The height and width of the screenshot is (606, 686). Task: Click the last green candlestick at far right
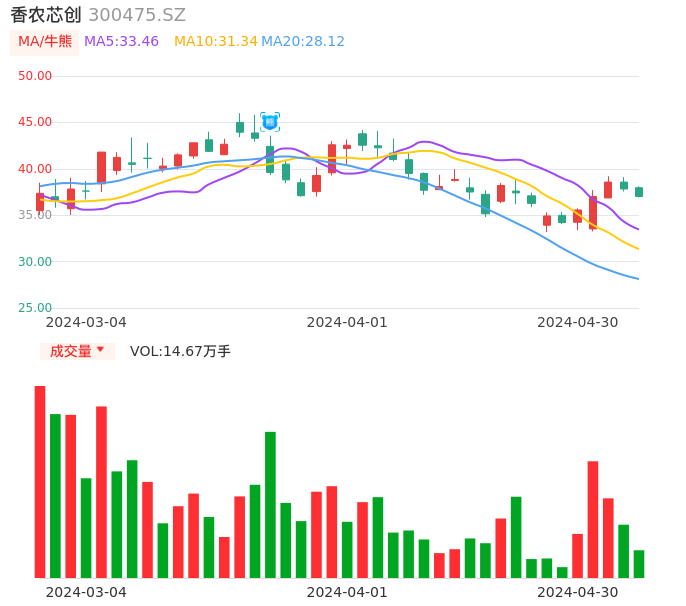pyautogui.click(x=639, y=191)
